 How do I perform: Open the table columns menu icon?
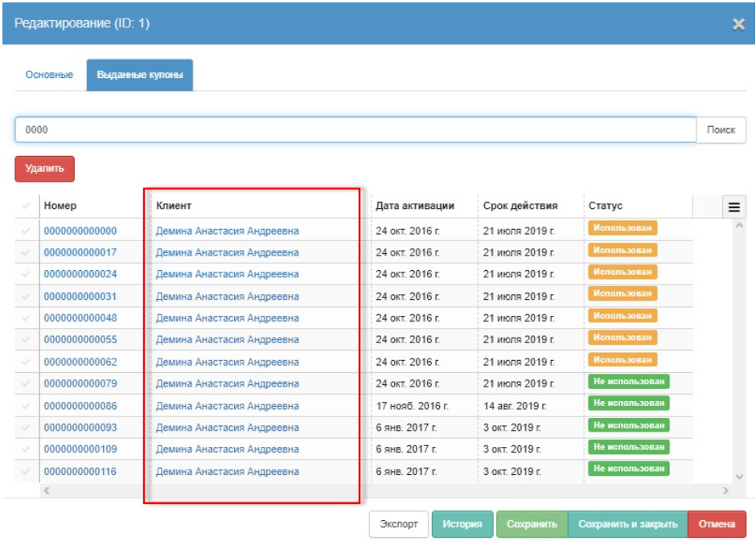[733, 207]
